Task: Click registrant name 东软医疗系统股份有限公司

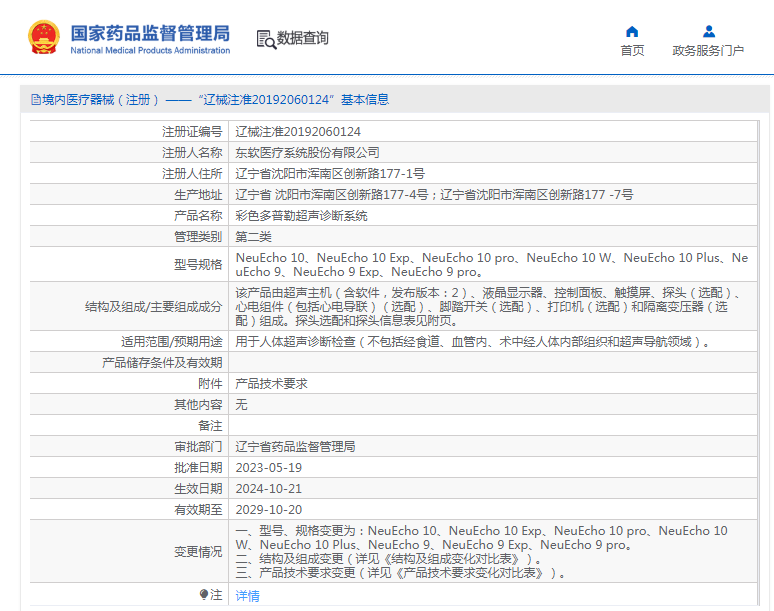Action: click(x=307, y=153)
